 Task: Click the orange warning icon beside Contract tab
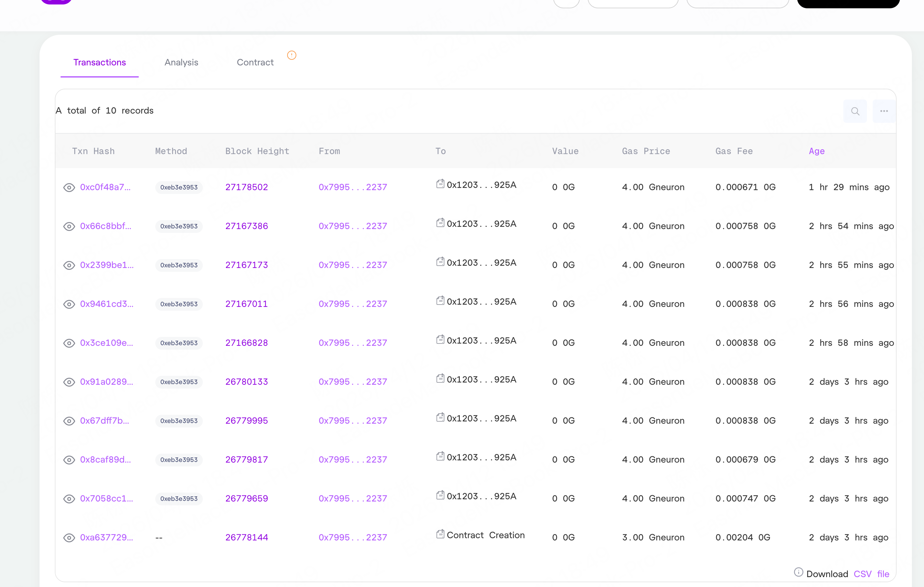[x=292, y=55]
